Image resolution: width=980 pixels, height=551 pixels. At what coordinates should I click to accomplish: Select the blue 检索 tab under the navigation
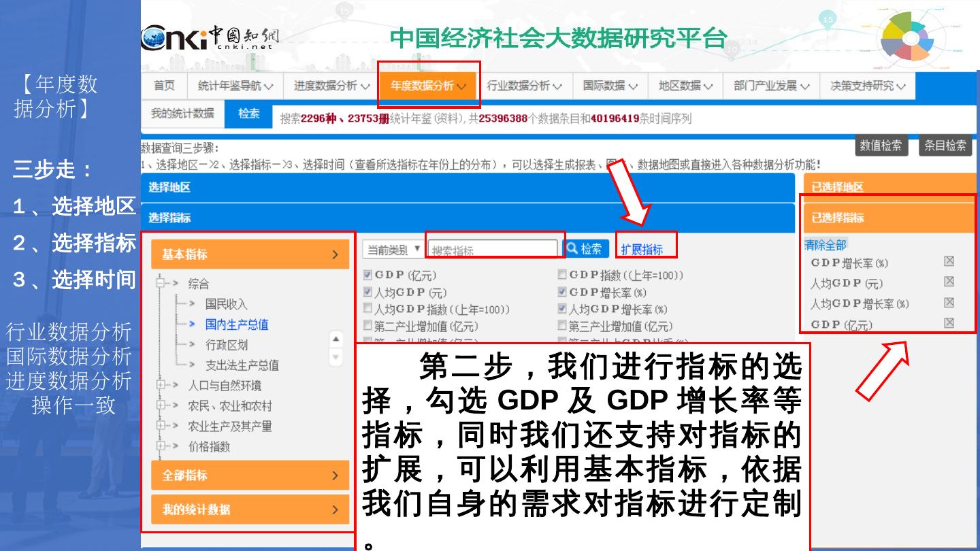pos(248,114)
